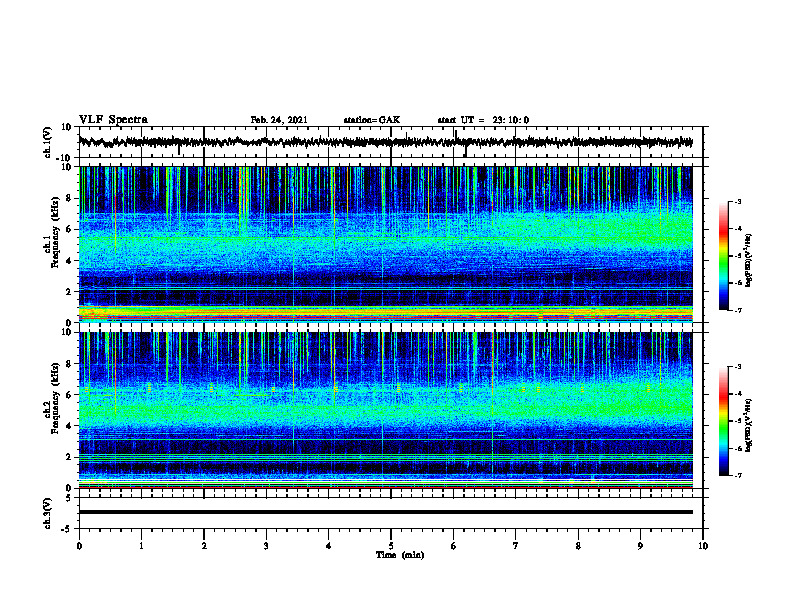Click the "ch.3(V)" axis label

(48, 513)
